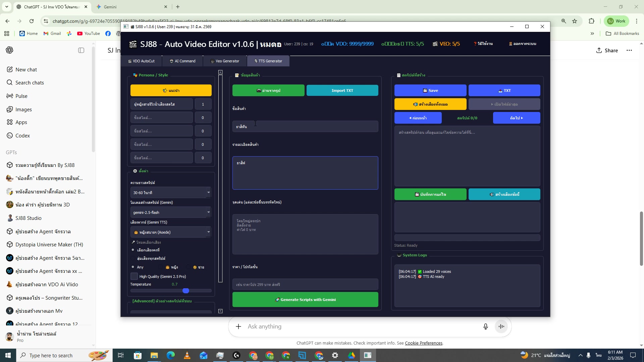Select the Search chats icon
Image resolution: width=644 pixels, height=362 pixels.
[30, 82]
